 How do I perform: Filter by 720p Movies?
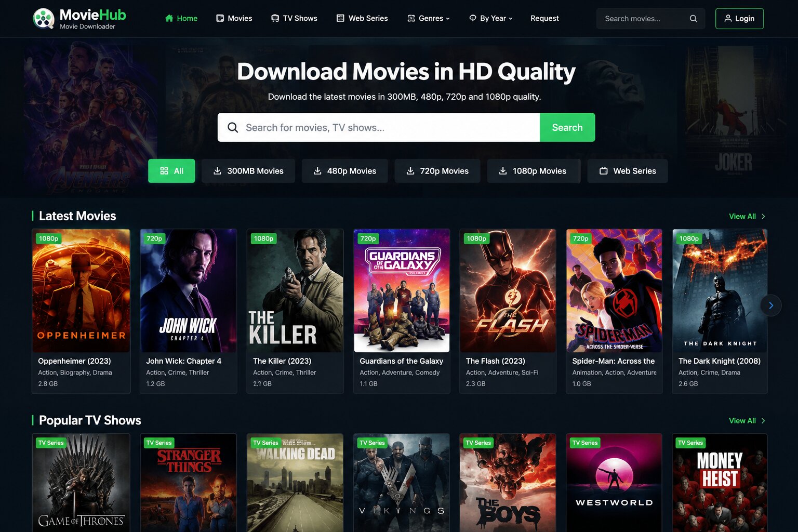tap(437, 171)
